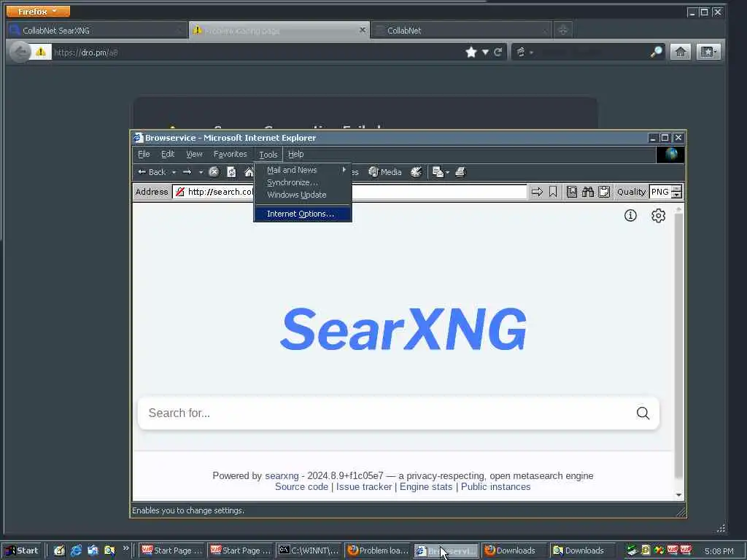Choose Synchronize... from Tools menu
This screenshot has height=560, width=747.
(x=303, y=182)
